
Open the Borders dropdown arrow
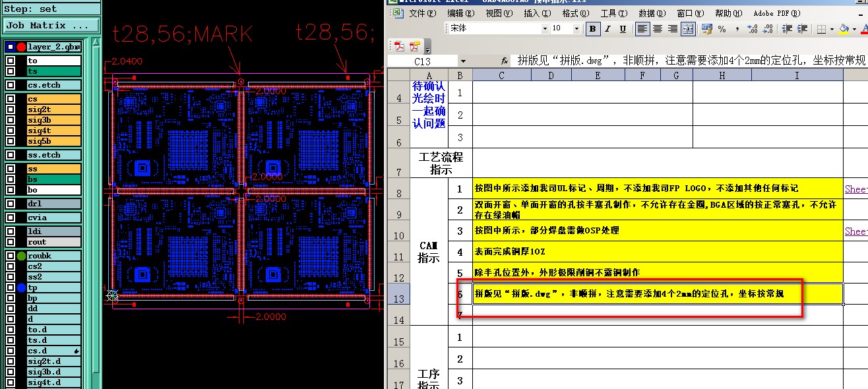(x=831, y=29)
